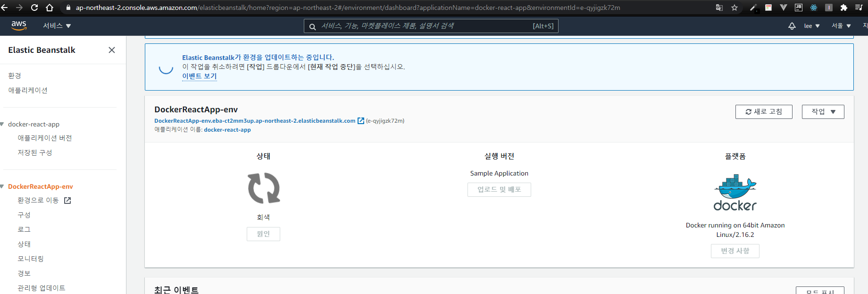
Task: Close the Elastic Beanstalk sidebar with the X
Action: tap(112, 50)
